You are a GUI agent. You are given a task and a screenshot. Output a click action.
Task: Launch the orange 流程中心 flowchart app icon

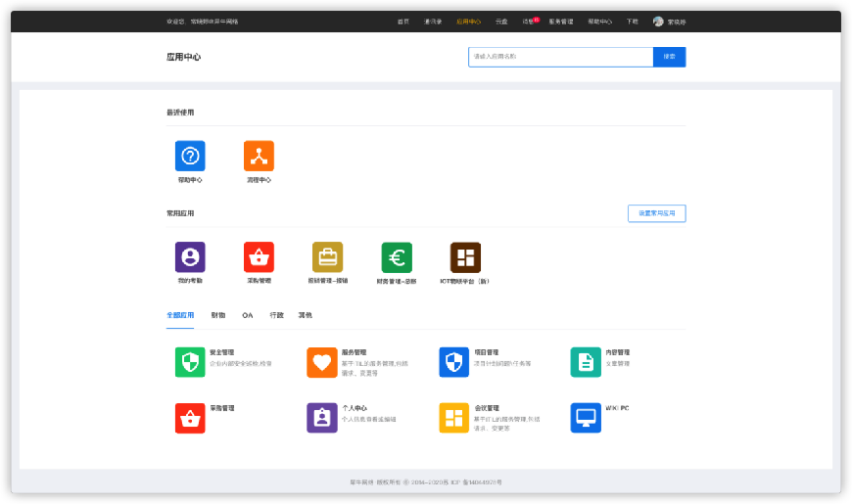[259, 156]
